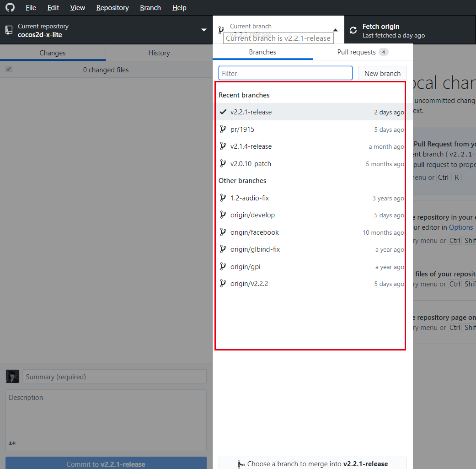Image resolution: width=476 pixels, height=469 pixels.
Task: Select the Branches tab
Action: [262, 52]
